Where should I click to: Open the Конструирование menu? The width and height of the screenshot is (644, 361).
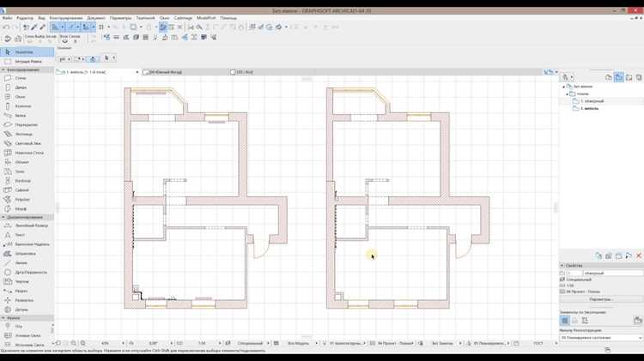click(66, 18)
